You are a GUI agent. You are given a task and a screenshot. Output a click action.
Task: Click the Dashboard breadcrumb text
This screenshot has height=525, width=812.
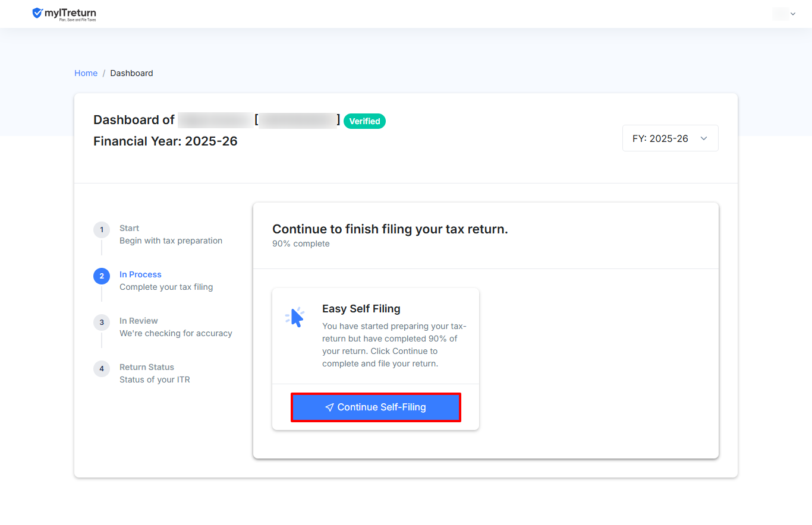pos(131,73)
